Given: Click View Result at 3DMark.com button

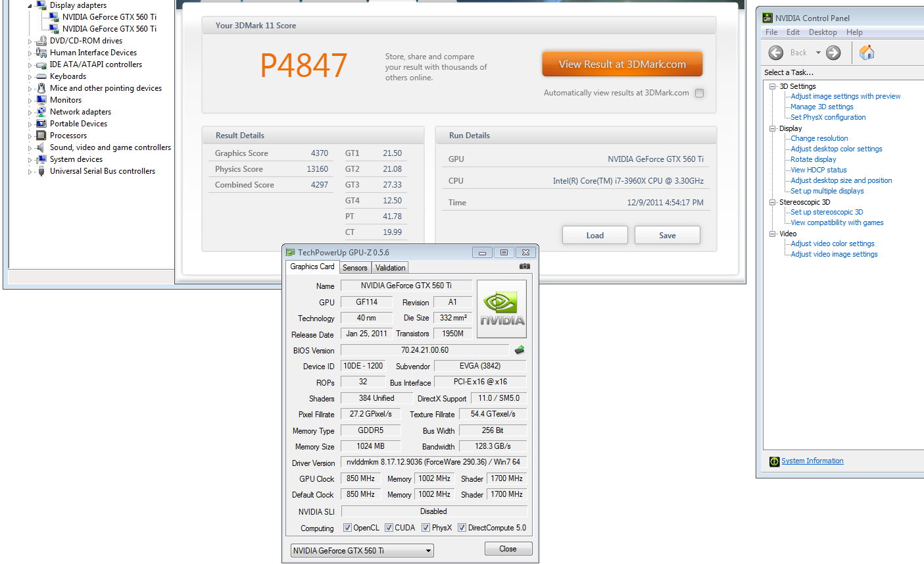Looking at the screenshot, I should tap(622, 64).
